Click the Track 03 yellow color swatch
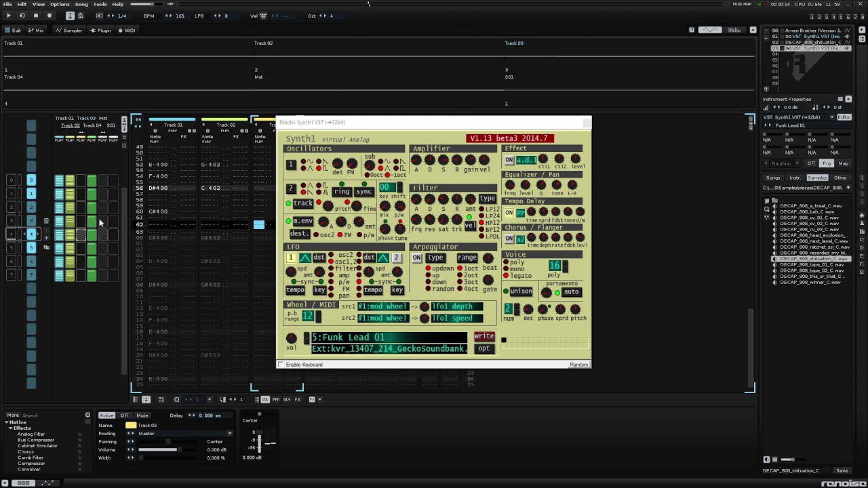This screenshot has width=868, height=488. (x=131, y=426)
